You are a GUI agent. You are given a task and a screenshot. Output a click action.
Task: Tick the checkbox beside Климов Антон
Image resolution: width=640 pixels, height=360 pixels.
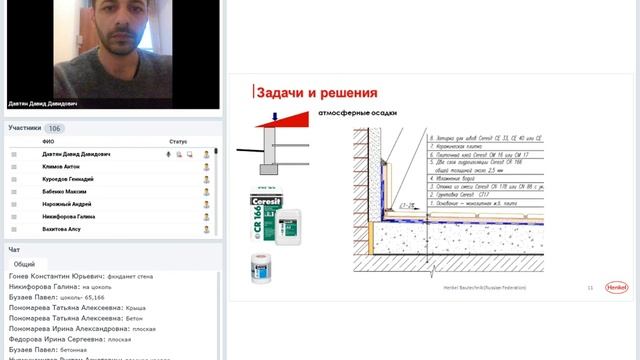click(14, 167)
